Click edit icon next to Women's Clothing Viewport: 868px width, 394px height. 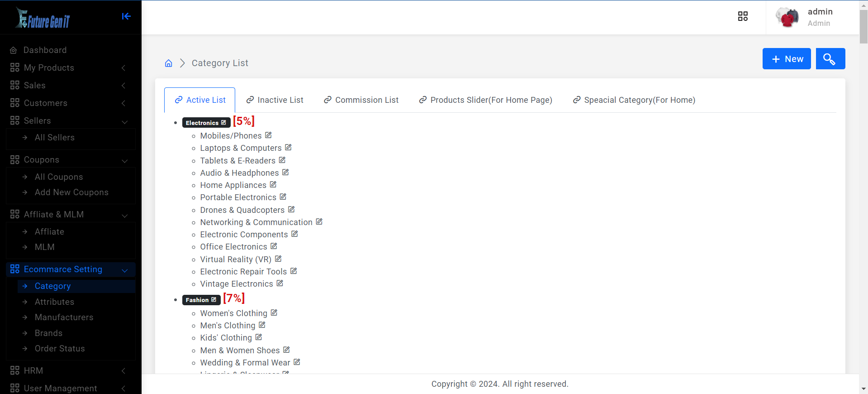[274, 313]
